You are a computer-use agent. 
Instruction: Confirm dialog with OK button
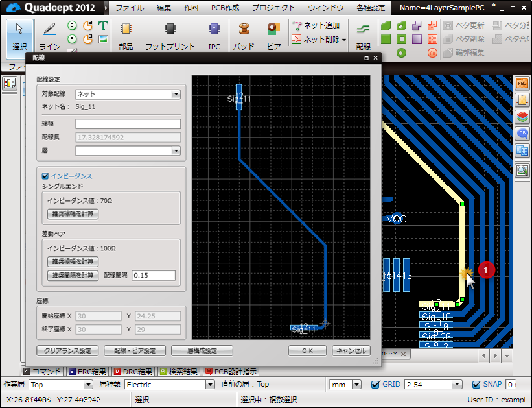pyautogui.click(x=307, y=350)
